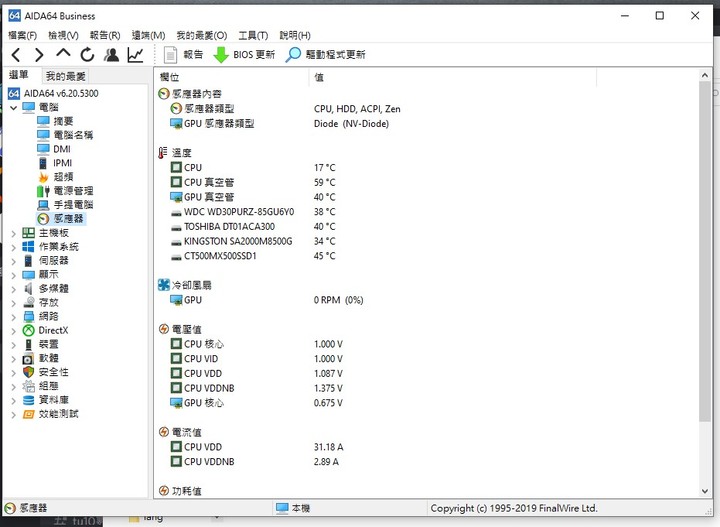This screenshot has height=527, width=720.
Task: Collapse the 電腦 computer tree node
Action: (x=13, y=108)
